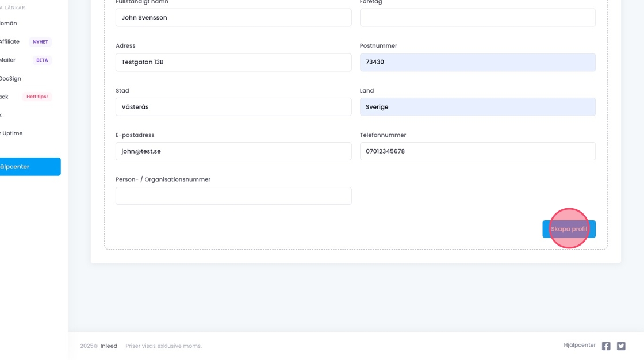Open Affiliate in the sidebar menu
Viewport: 644px width, 360px height.
click(x=10, y=42)
